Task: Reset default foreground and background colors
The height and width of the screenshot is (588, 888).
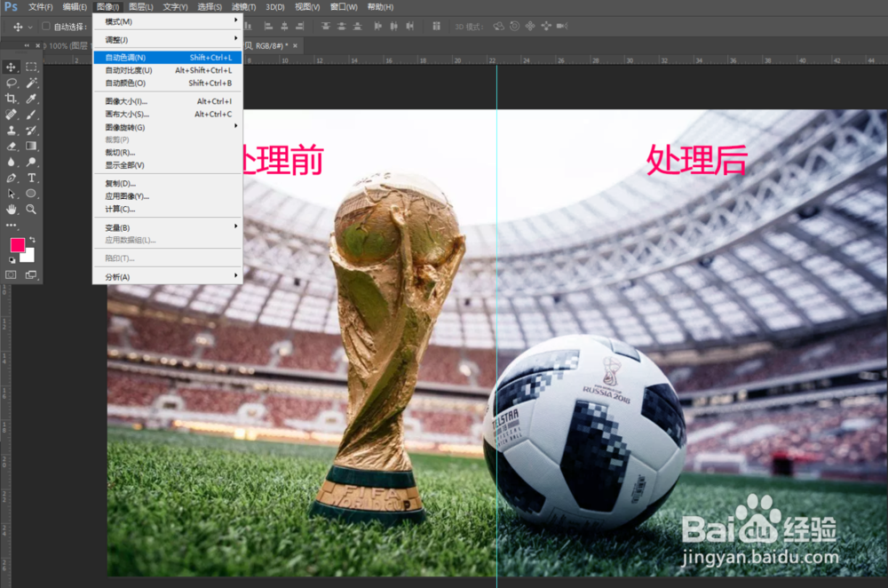Action: pyautogui.click(x=12, y=260)
